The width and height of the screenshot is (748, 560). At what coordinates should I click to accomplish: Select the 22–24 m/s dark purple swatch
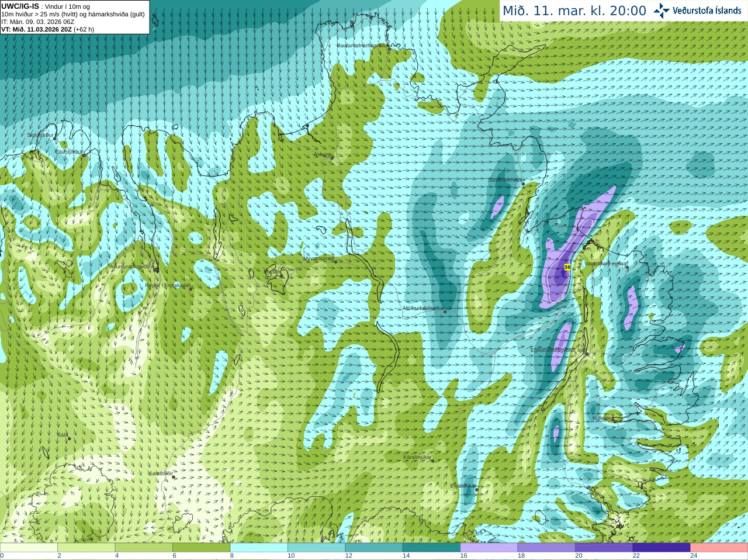pos(662,548)
